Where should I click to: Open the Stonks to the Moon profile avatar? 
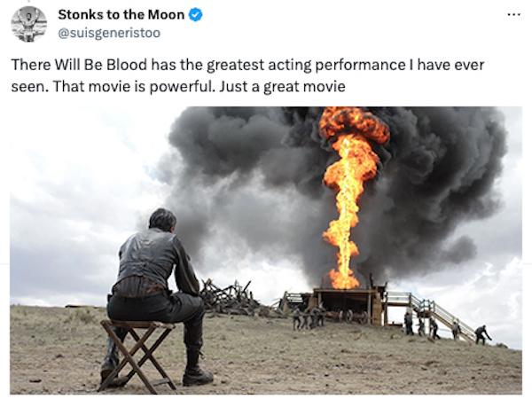pyautogui.click(x=29, y=24)
